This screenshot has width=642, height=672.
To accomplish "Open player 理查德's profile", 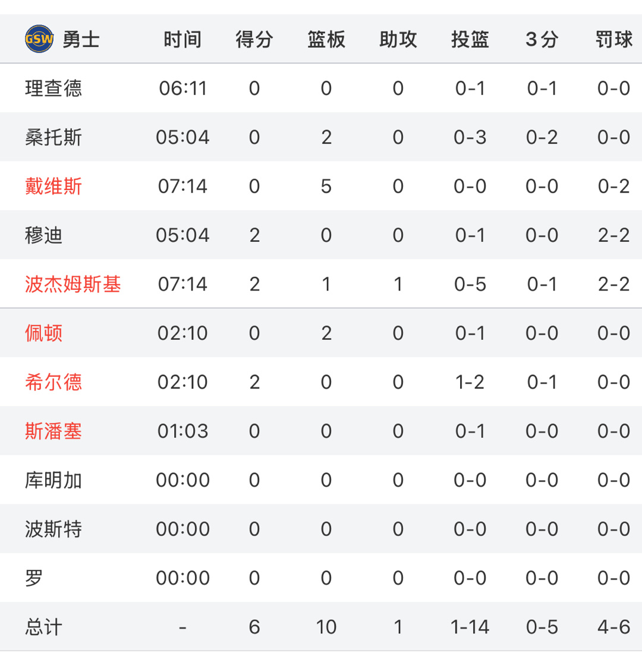I will coord(53,89).
